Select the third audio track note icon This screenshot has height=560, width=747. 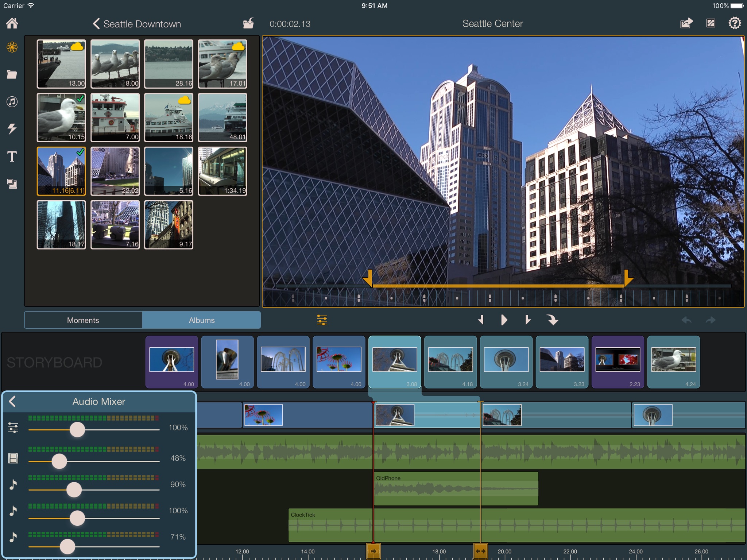13,537
